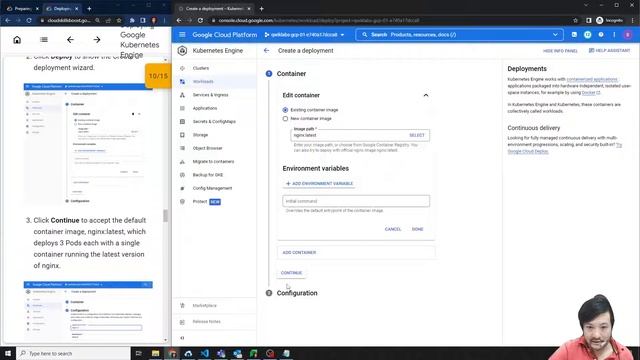
Task: Open Applications in the sidebar
Action: tap(205, 108)
